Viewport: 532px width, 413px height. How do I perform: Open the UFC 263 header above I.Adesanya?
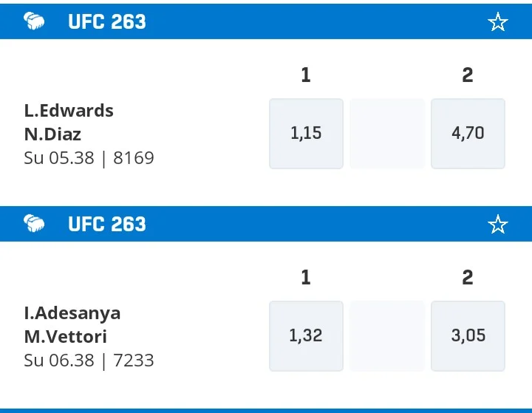(x=107, y=225)
